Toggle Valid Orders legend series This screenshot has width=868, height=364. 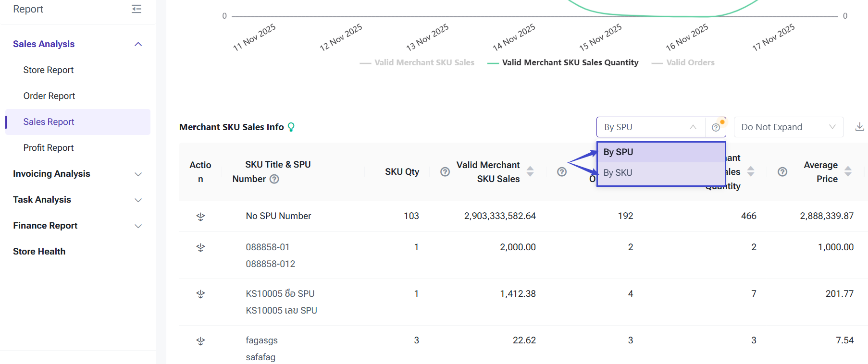point(683,62)
